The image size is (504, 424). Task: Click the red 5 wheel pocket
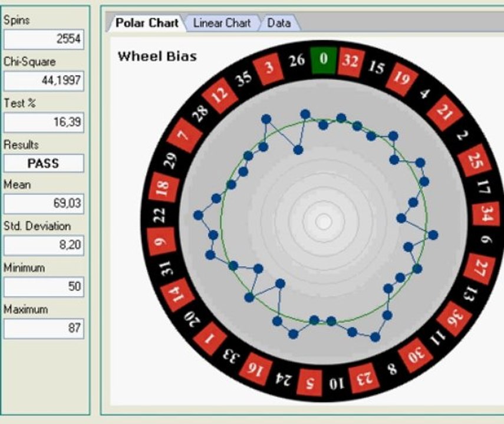pos(309,382)
